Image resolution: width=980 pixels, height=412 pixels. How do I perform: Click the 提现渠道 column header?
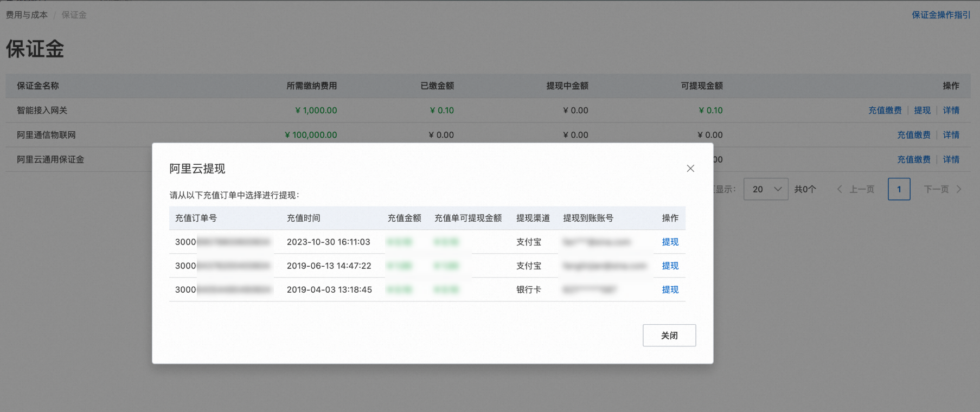533,218
